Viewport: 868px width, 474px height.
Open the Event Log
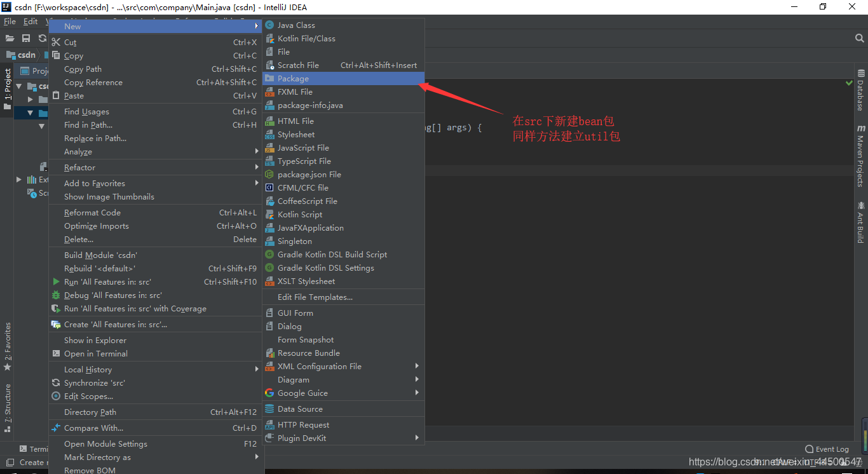[x=827, y=449]
